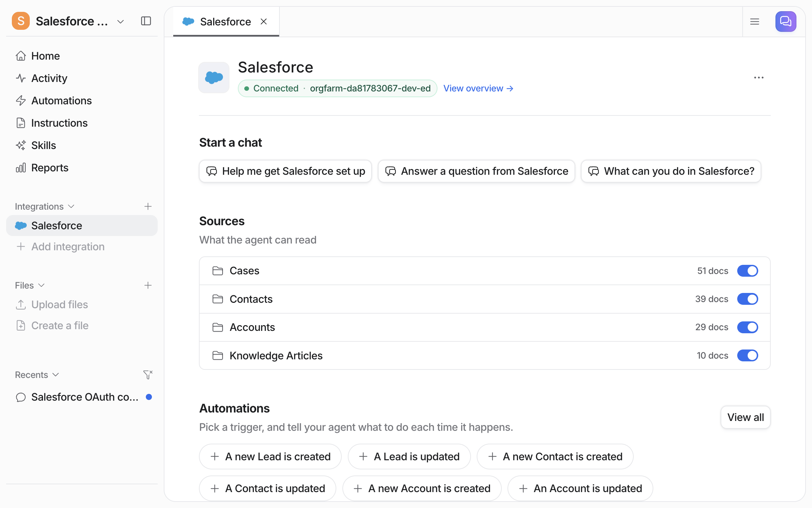Click the orange S workspace logo
This screenshot has height=508, width=812.
tap(21, 21)
